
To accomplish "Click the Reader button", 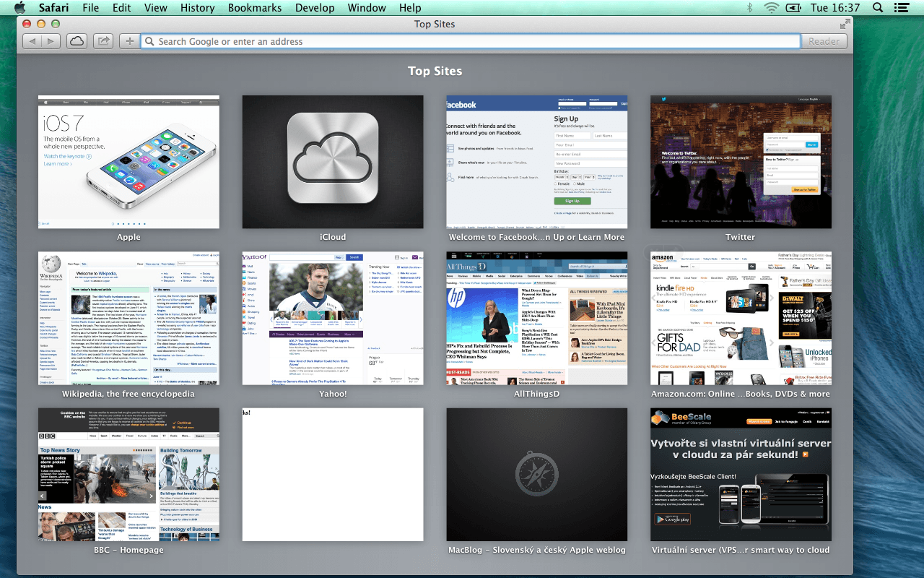I will tap(824, 41).
